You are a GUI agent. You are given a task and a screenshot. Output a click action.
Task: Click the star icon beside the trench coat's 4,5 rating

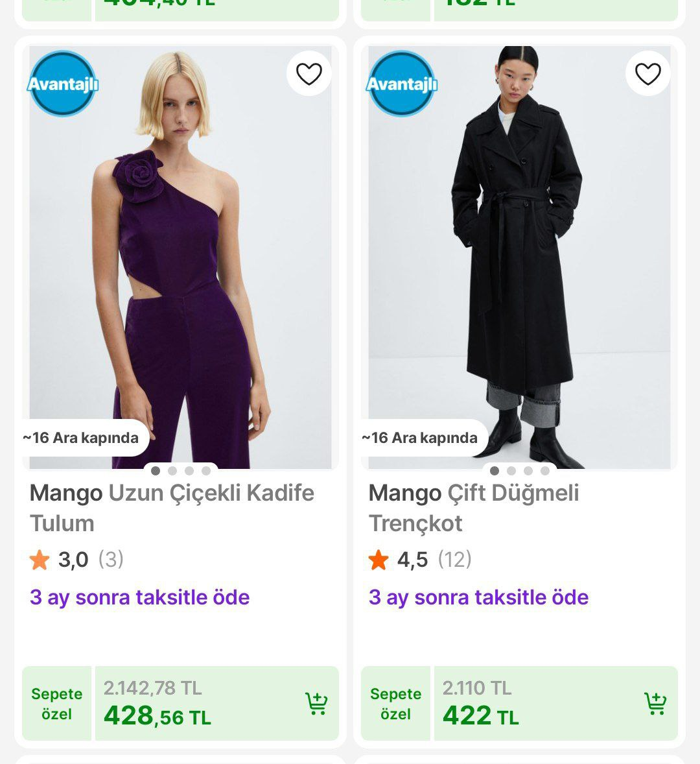pos(379,559)
